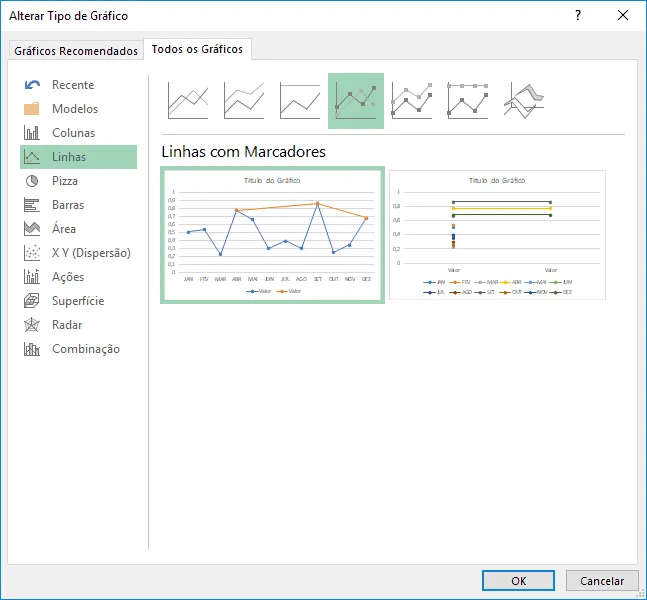Select the basic Line chart subtype icon
The height and width of the screenshot is (600, 647).
(x=188, y=101)
